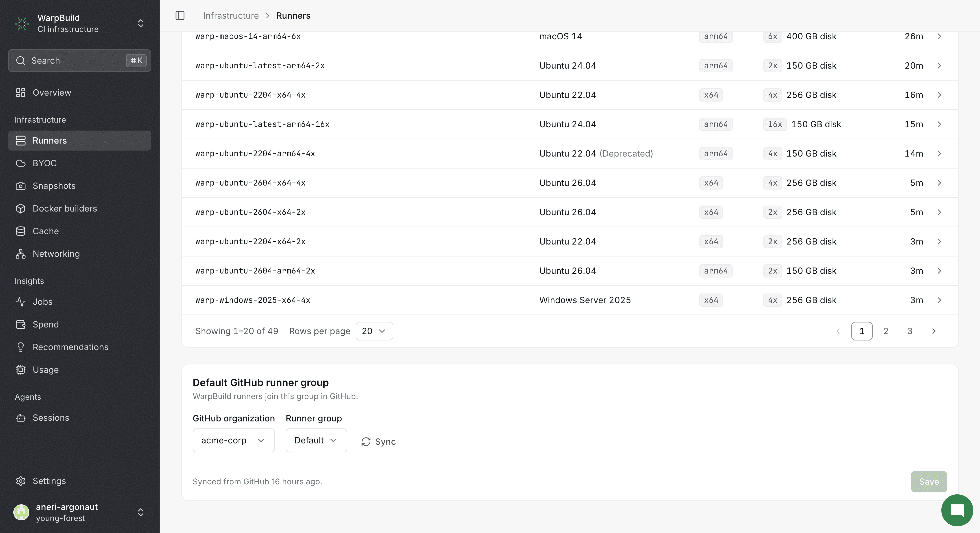Open the Cache section

pos(80,231)
